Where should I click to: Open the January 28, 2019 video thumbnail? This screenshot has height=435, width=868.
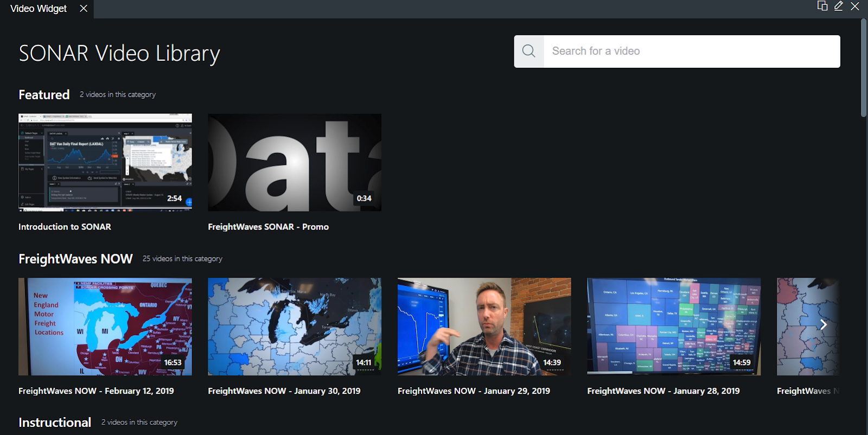(674, 327)
